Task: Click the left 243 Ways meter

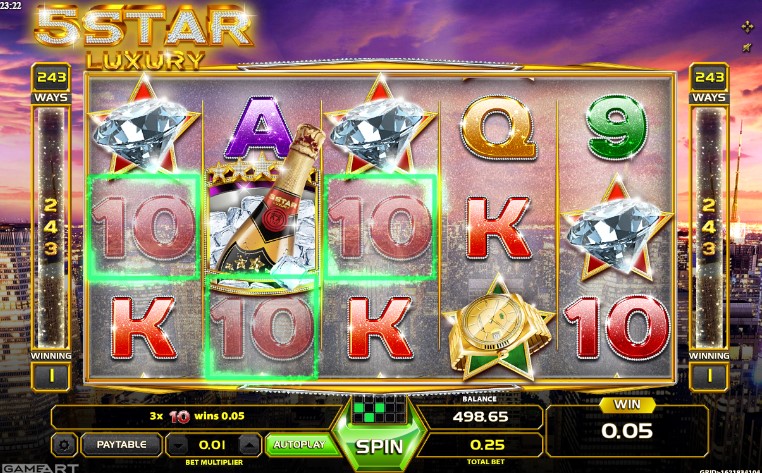Action: point(51,227)
